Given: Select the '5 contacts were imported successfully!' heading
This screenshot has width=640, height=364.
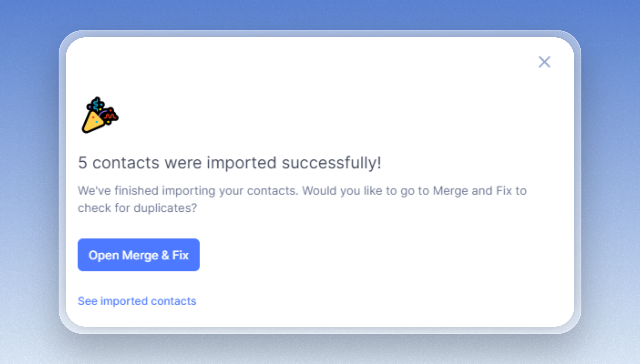Looking at the screenshot, I should click(230, 163).
